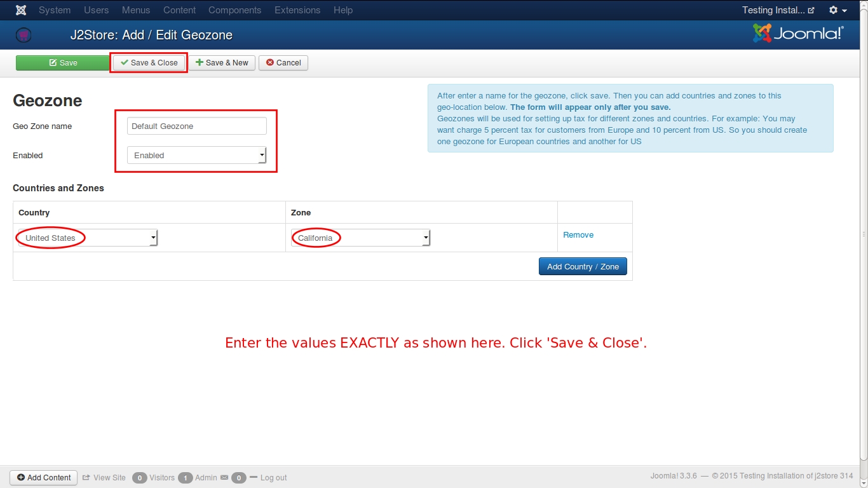This screenshot has width=868, height=488.
Task: Click the mail envelope icon in status bar
Action: pyautogui.click(x=224, y=477)
